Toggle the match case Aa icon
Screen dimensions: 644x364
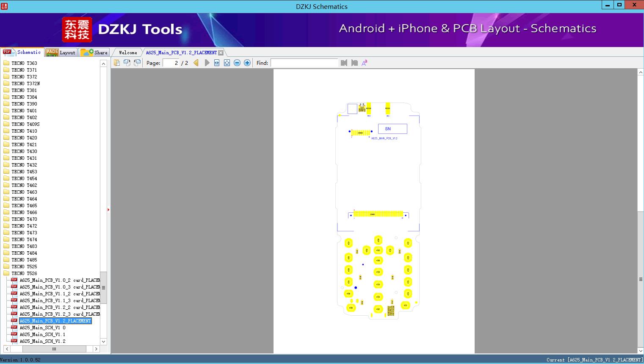[x=365, y=63]
